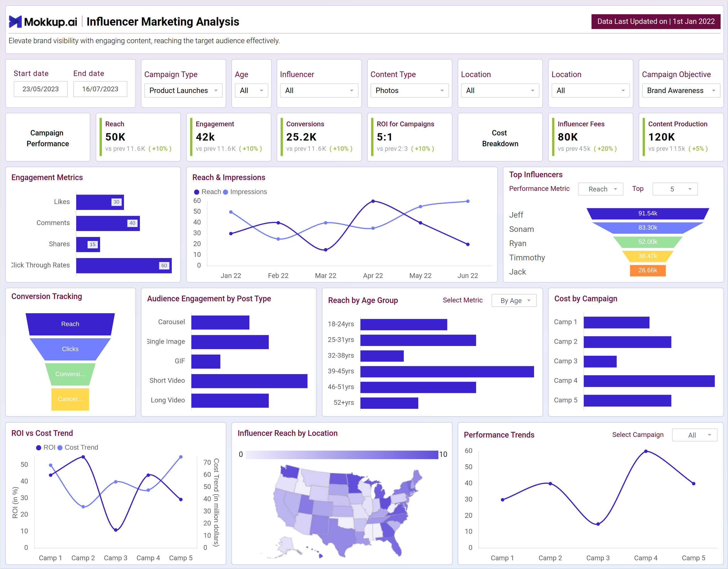This screenshot has height=569, width=728.
Task: Click the Campaign Performance card
Action: (48, 137)
